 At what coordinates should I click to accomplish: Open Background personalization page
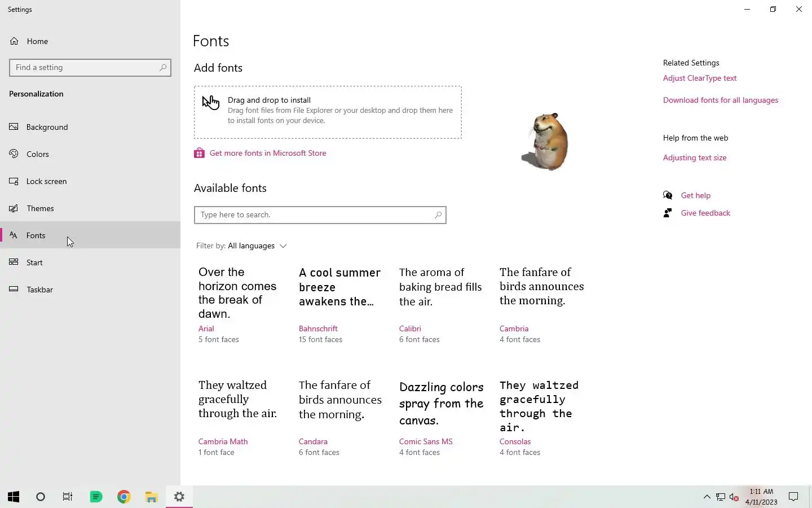click(x=90, y=127)
